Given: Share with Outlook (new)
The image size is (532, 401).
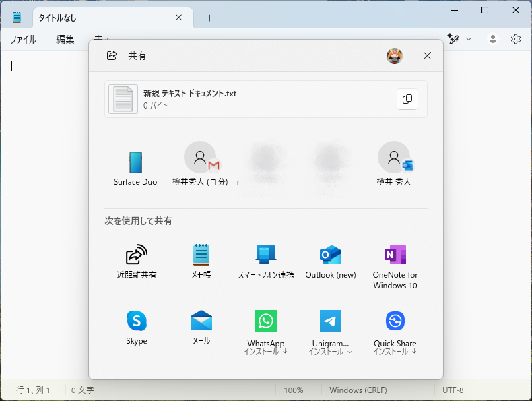Looking at the screenshot, I should (331, 261).
